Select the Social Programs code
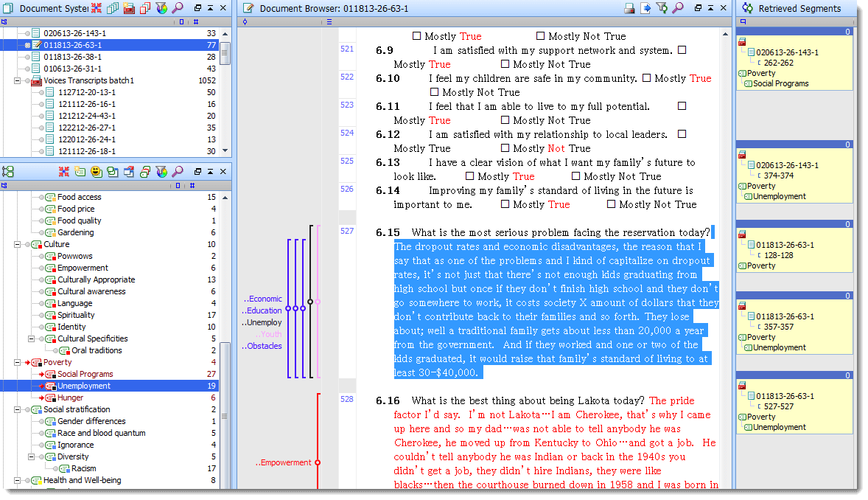The image size is (868, 500). (85, 374)
